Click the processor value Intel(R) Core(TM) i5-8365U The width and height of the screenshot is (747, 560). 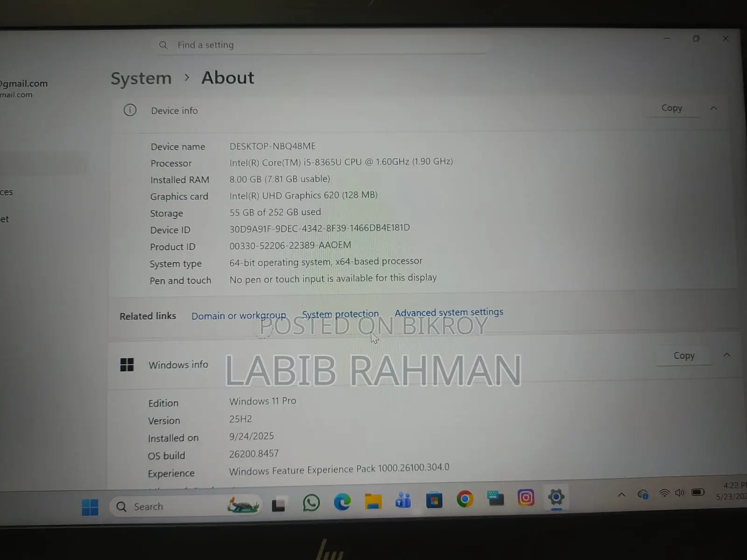pos(341,162)
